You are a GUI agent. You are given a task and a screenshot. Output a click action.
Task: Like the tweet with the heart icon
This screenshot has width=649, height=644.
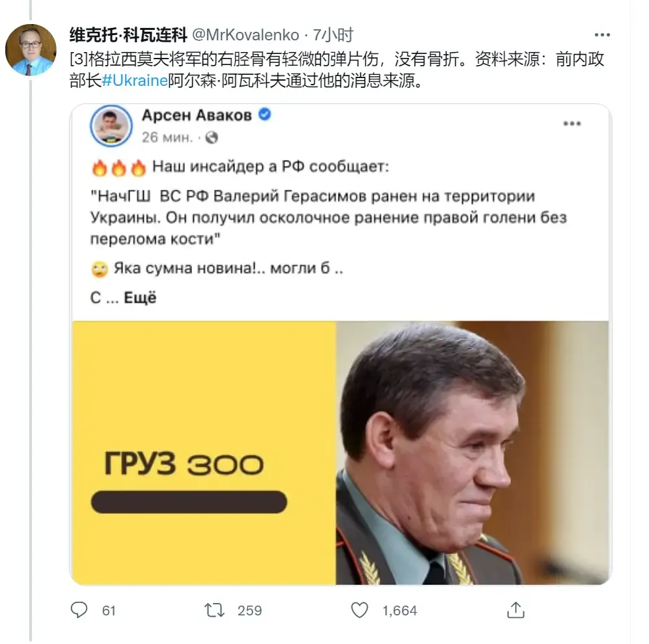[359, 610]
